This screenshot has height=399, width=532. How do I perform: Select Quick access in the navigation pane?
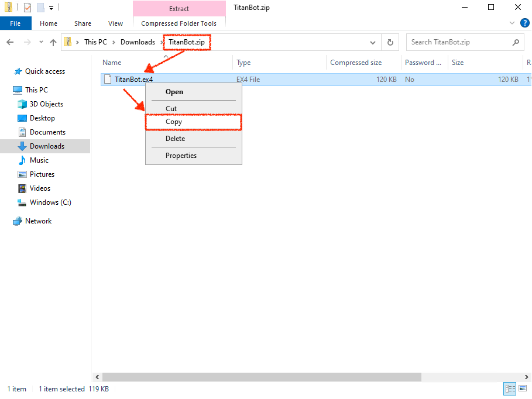45,71
